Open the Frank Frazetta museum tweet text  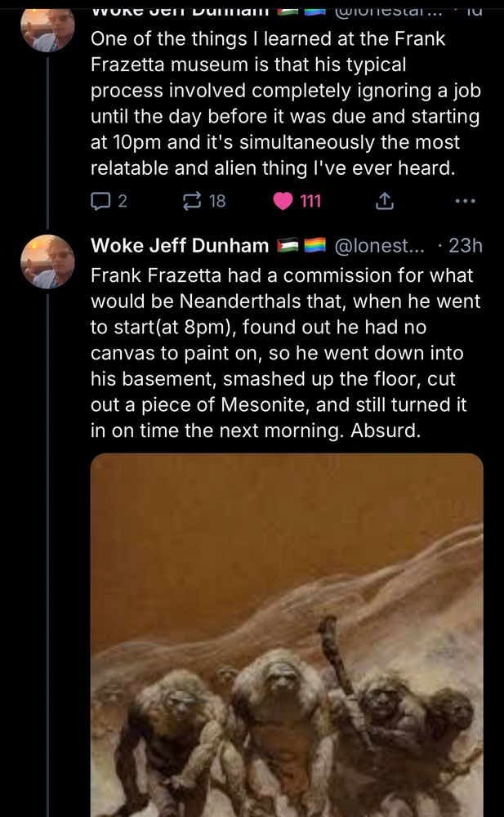click(x=285, y=103)
